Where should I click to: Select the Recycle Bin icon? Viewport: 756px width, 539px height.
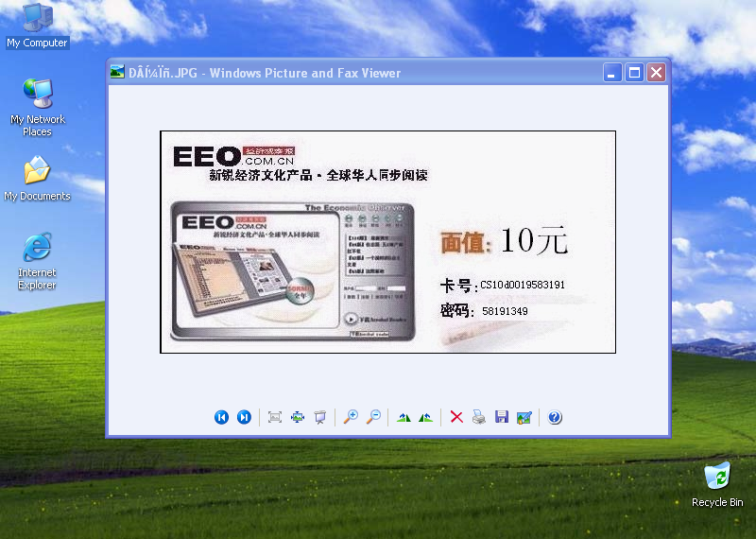[x=717, y=484]
